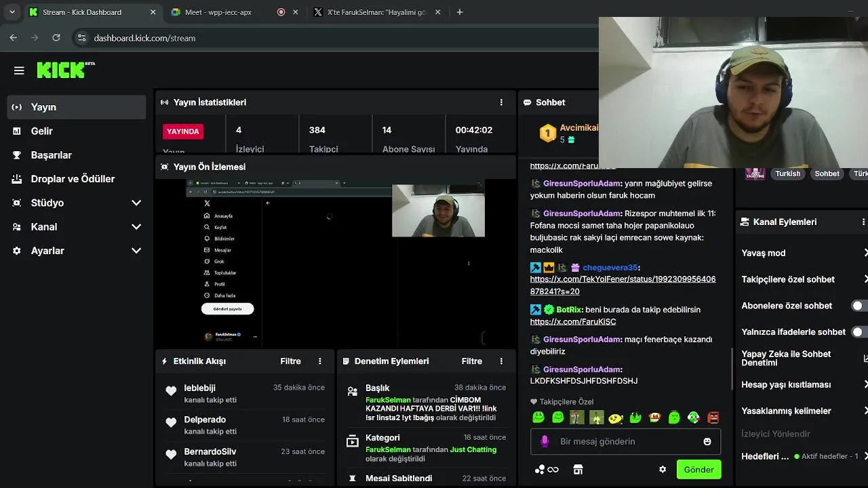
Task: Open Yasaklanmış kelimeler settings row
Action: tap(803, 411)
